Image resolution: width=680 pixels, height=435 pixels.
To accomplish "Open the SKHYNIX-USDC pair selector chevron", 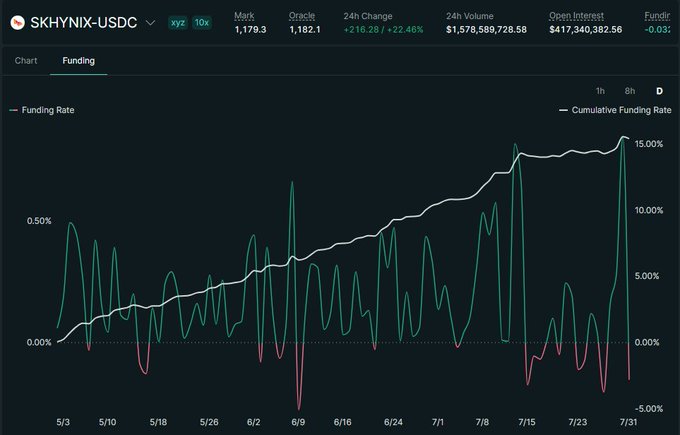I will tap(150, 23).
